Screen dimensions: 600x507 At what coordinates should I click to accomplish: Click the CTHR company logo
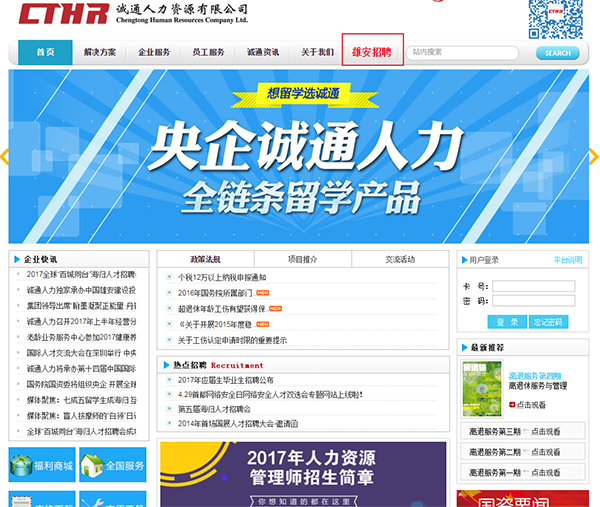click(x=62, y=17)
